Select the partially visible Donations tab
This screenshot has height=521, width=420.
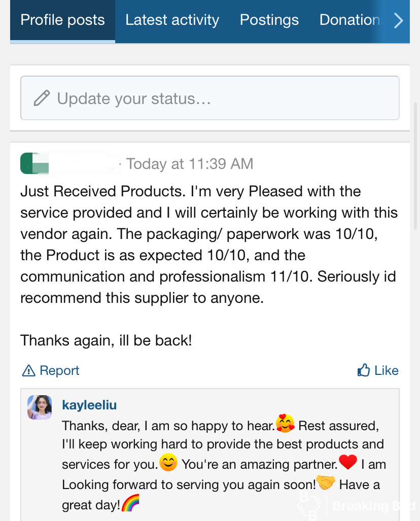click(349, 20)
